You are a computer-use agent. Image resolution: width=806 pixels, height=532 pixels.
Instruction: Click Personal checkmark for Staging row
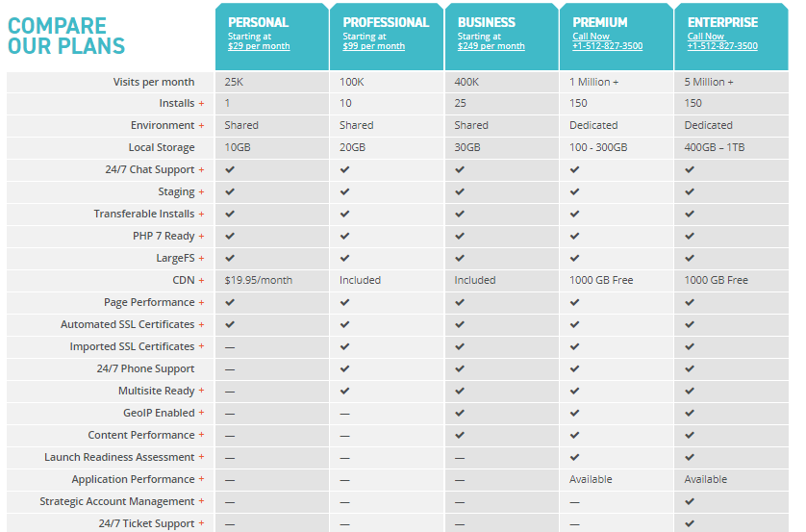[x=230, y=191]
